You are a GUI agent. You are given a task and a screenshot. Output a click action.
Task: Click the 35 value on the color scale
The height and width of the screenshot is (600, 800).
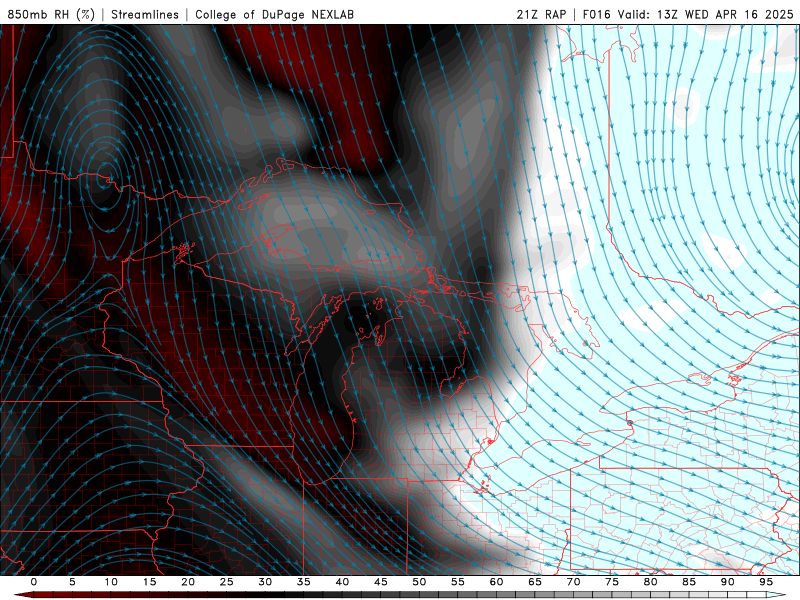304,582
